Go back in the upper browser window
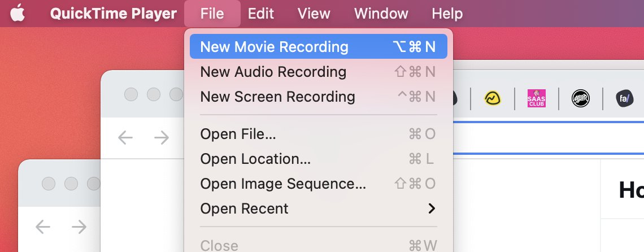The width and height of the screenshot is (644, 252). click(125, 137)
